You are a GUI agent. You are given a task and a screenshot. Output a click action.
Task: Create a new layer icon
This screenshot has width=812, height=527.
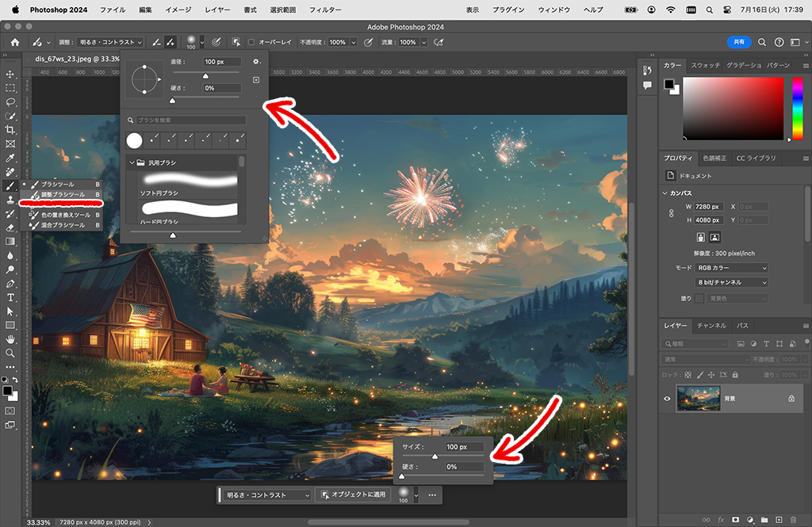pyautogui.click(x=779, y=519)
